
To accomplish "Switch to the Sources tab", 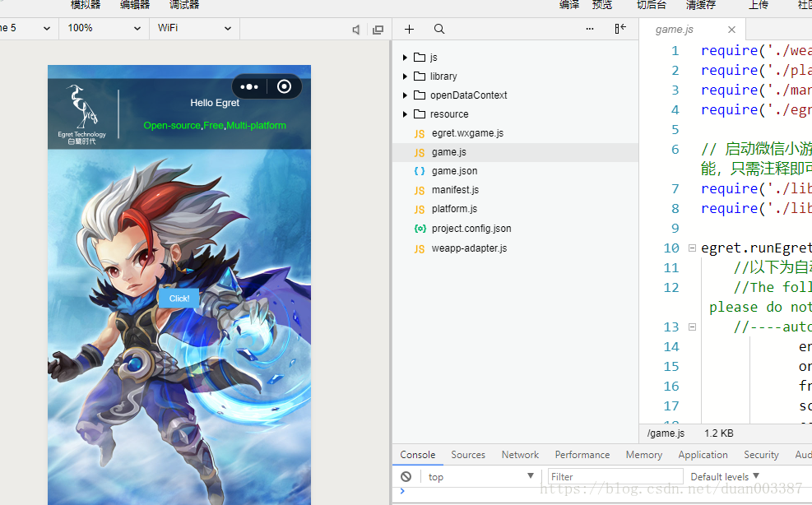I will point(468,454).
